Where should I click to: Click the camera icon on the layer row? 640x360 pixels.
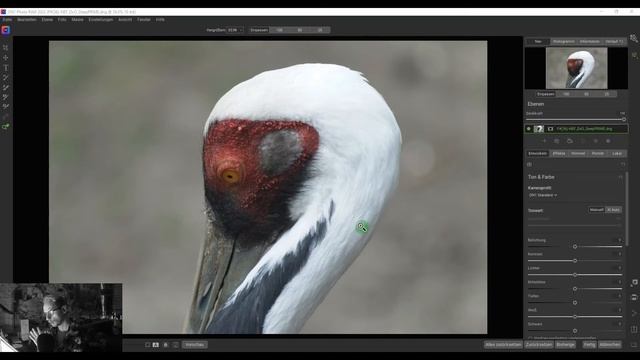coord(550,129)
